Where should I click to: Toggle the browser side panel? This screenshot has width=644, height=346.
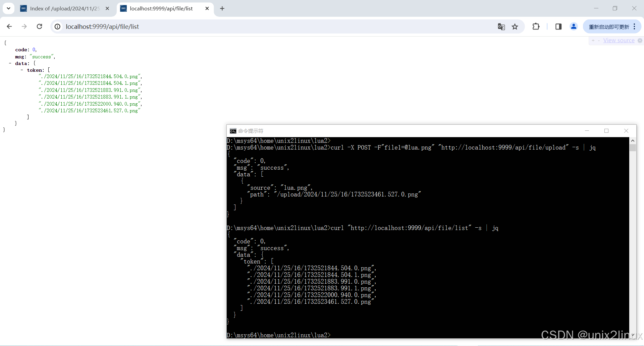(558, 26)
